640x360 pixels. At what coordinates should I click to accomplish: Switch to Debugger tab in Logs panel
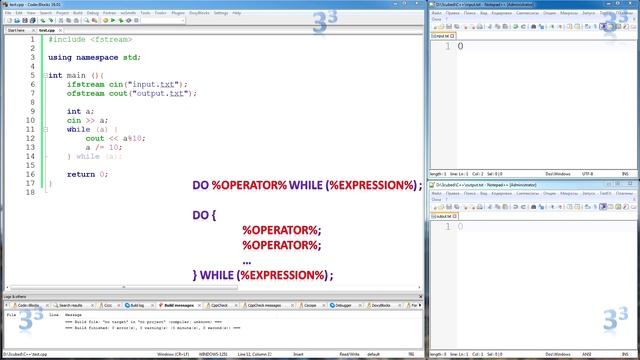[343, 305]
